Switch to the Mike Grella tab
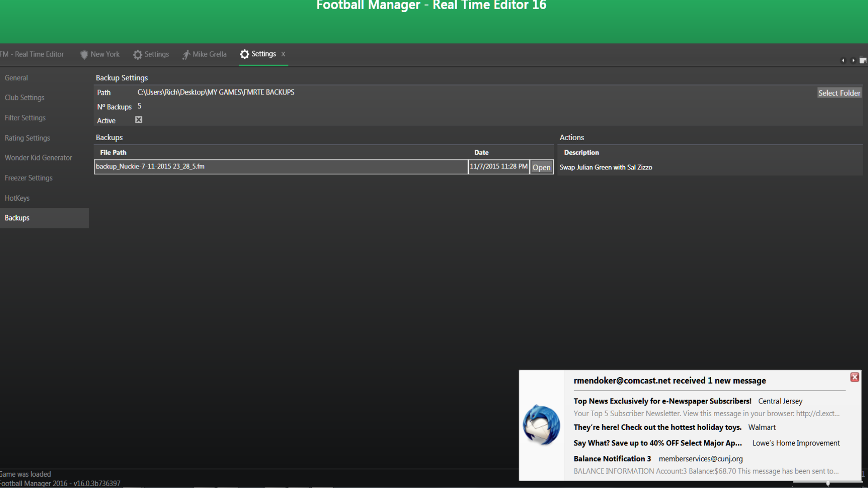The width and height of the screenshot is (868, 488). coord(204,54)
